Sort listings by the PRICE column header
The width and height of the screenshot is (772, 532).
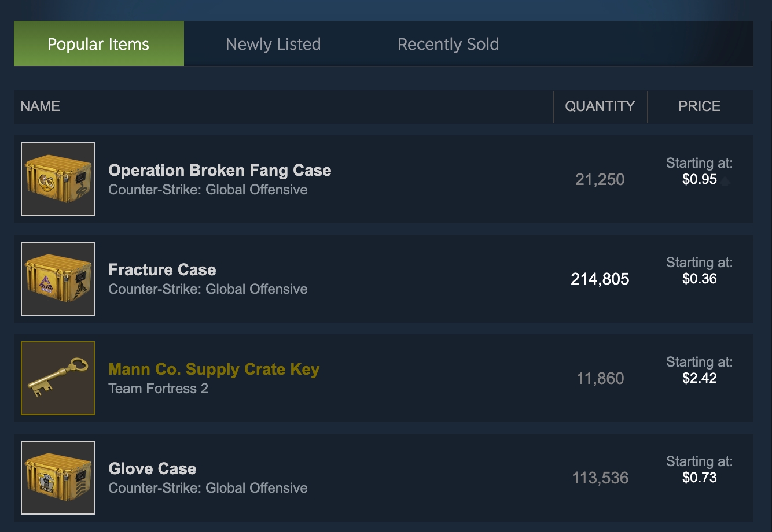pyautogui.click(x=700, y=106)
